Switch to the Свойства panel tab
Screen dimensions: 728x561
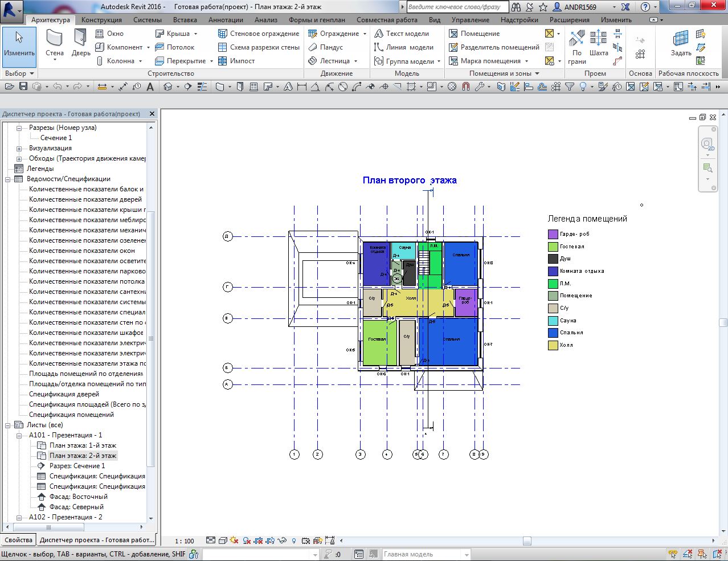(18, 540)
